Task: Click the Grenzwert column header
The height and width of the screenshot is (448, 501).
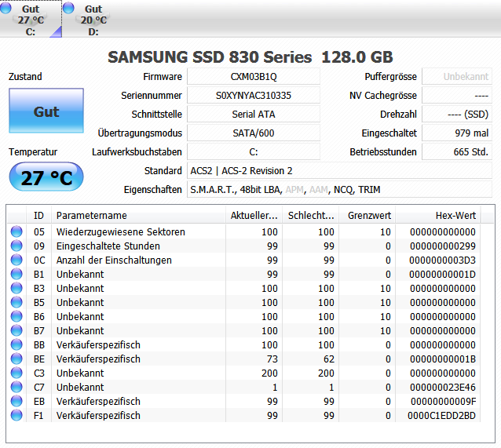Action: pos(368,216)
